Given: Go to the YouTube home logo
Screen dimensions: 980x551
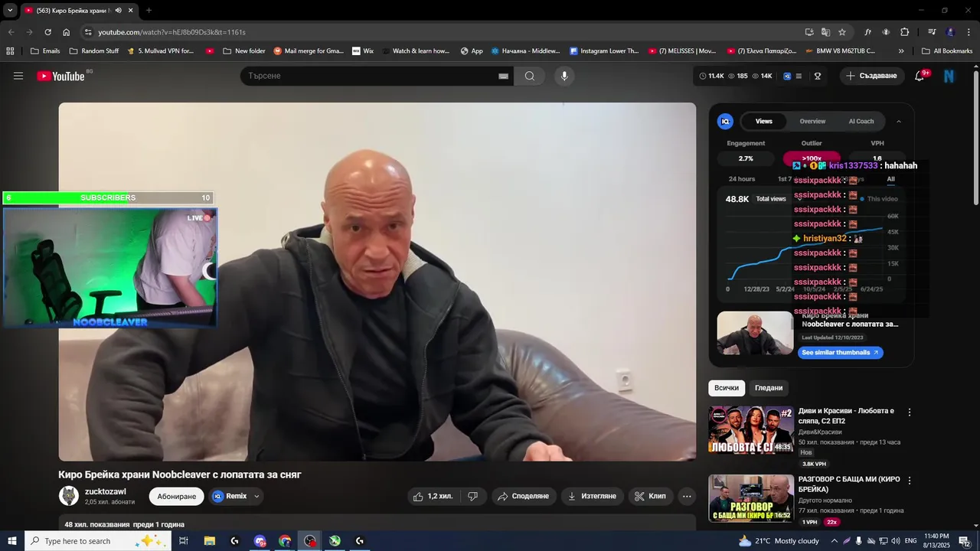Looking at the screenshot, I should pyautogui.click(x=60, y=76).
